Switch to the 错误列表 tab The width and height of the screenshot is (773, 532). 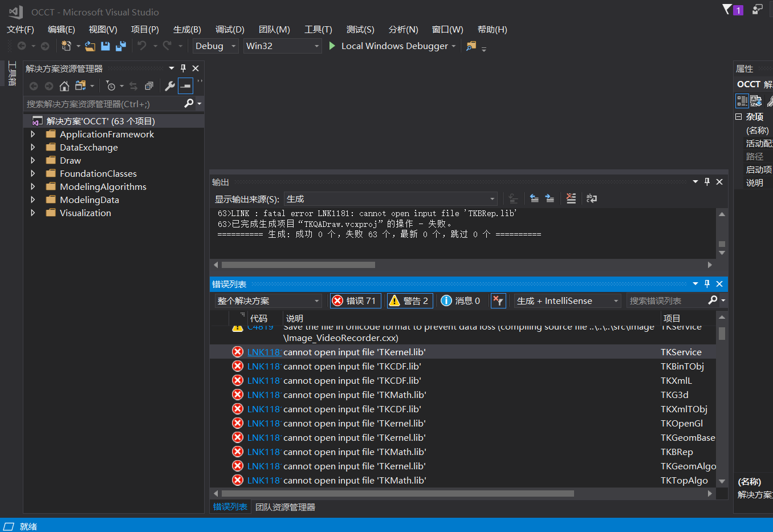point(230,506)
